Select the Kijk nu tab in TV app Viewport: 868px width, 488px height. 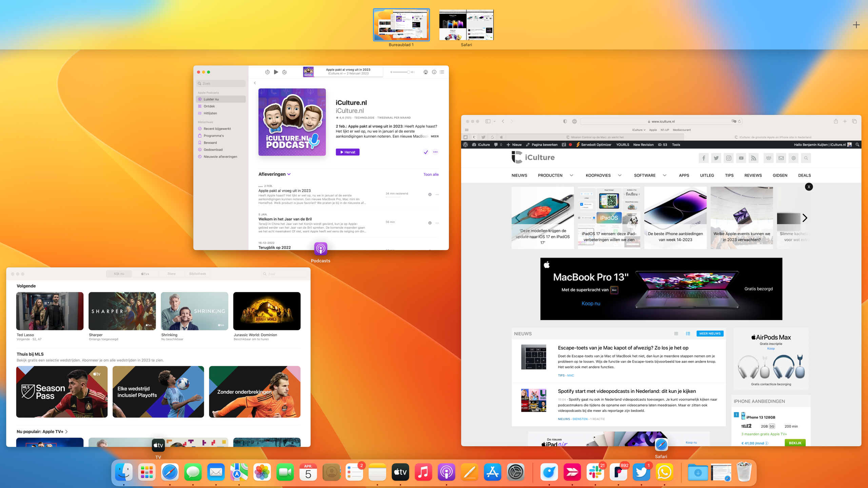point(119,274)
